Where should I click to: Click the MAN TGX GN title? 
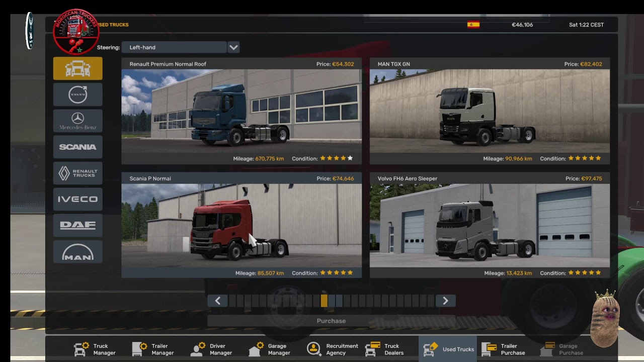[x=394, y=64]
